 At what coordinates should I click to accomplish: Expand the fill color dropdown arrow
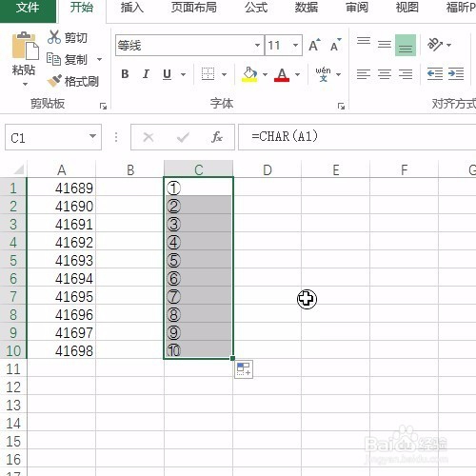[x=265, y=74]
